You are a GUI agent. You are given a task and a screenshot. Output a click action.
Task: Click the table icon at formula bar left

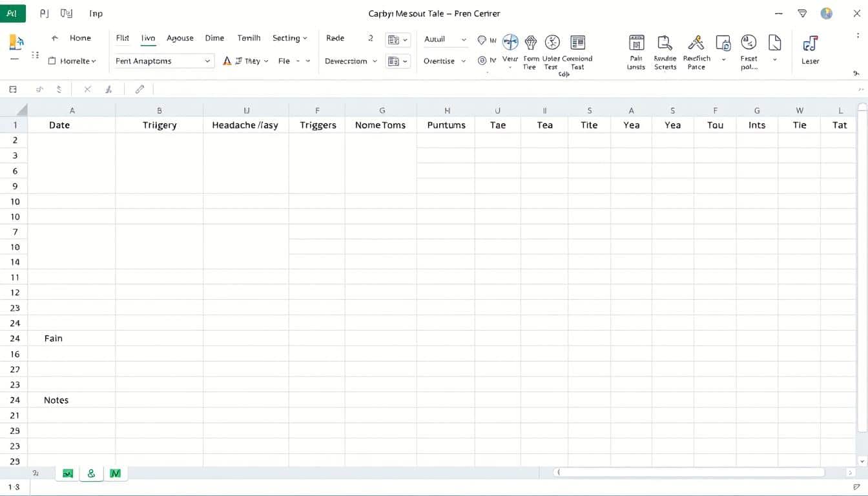[12, 90]
